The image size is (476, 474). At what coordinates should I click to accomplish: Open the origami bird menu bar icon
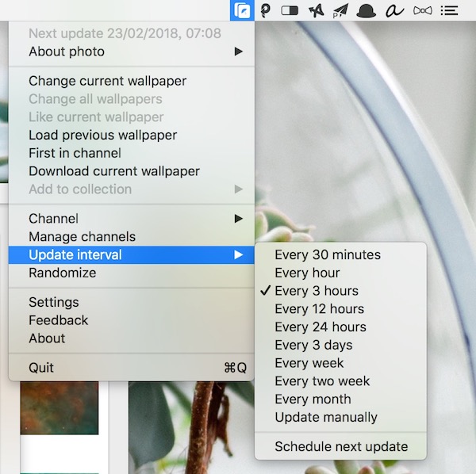(x=316, y=10)
